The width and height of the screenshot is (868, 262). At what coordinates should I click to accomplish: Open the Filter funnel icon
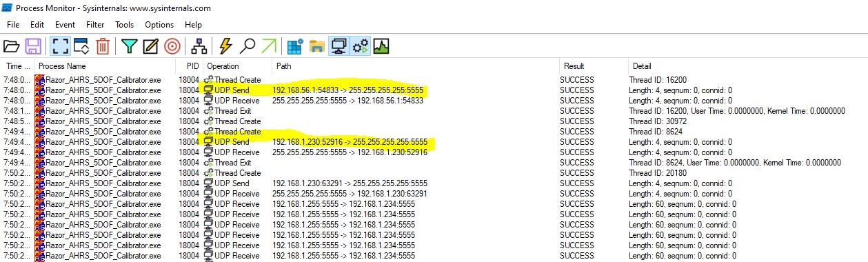click(130, 46)
